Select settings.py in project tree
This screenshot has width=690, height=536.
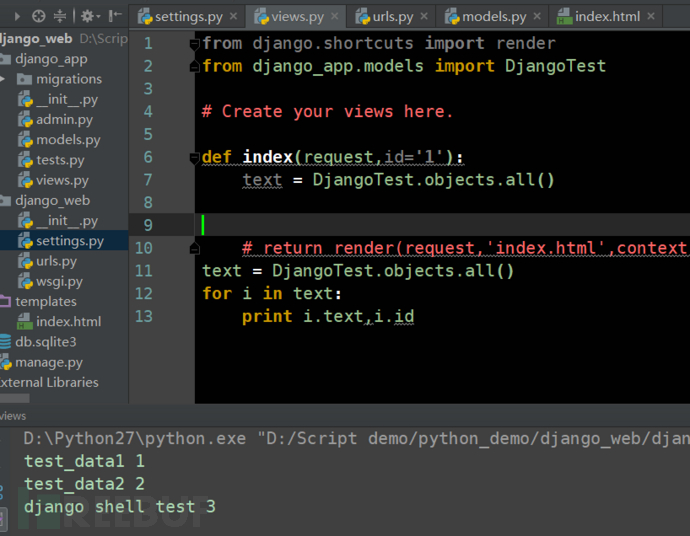tap(64, 241)
